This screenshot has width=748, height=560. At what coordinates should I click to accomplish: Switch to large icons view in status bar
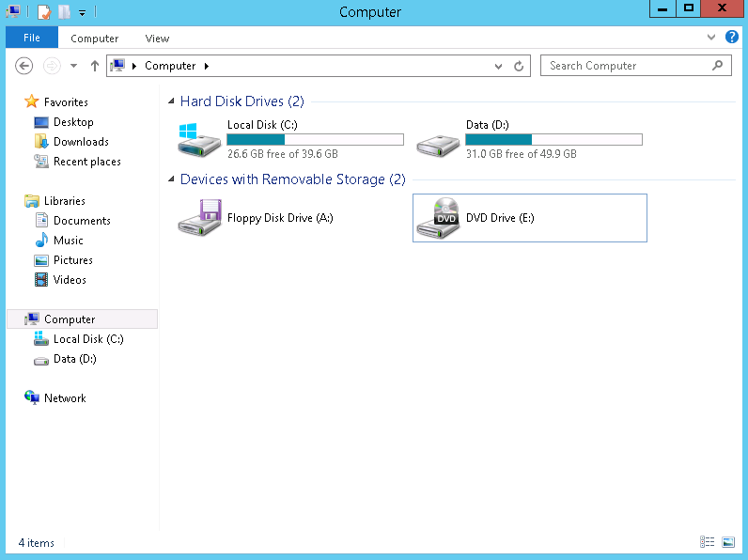click(x=727, y=542)
